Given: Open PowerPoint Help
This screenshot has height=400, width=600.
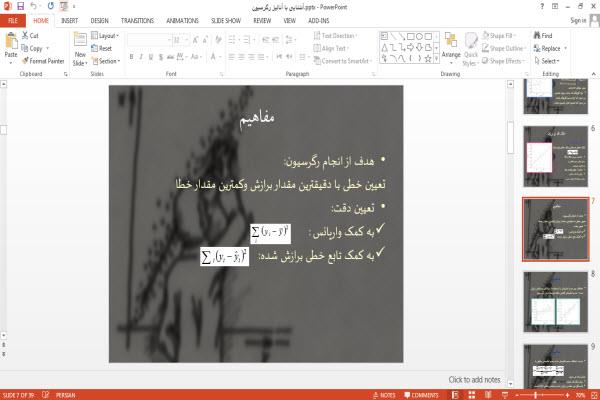Looking at the screenshot, I should coord(542,6).
